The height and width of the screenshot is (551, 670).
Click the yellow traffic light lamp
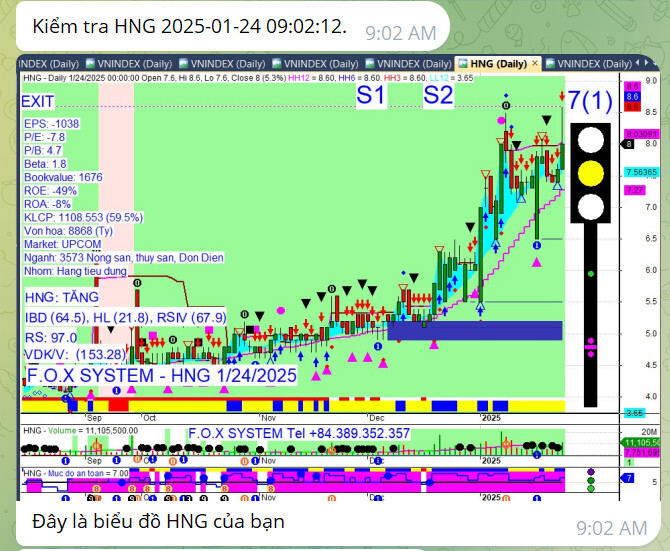(x=591, y=173)
